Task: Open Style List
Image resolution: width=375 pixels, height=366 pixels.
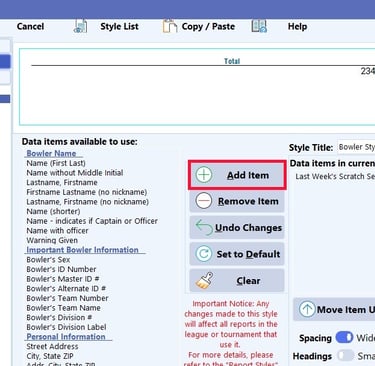Action: [x=119, y=26]
